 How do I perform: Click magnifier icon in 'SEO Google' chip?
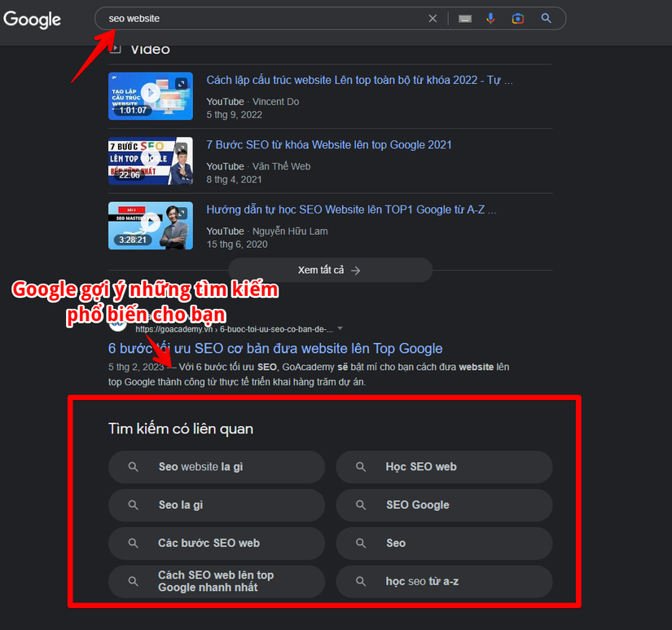click(361, 505)
